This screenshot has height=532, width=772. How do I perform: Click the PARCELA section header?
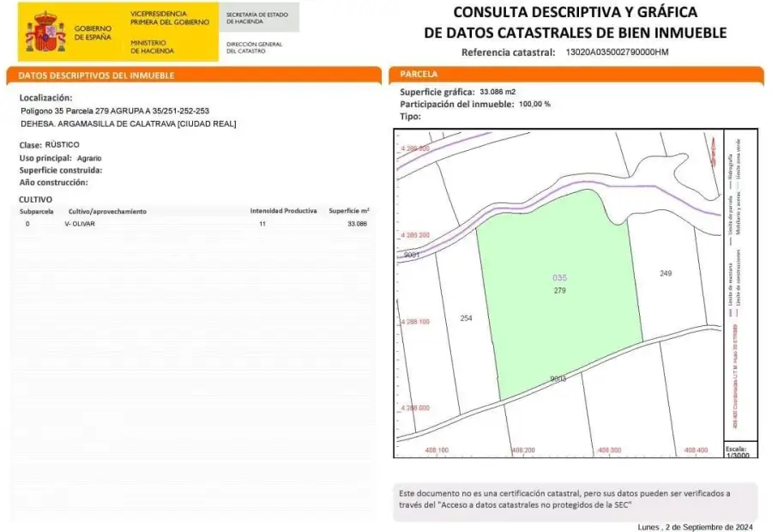click(x=576, y=75)
